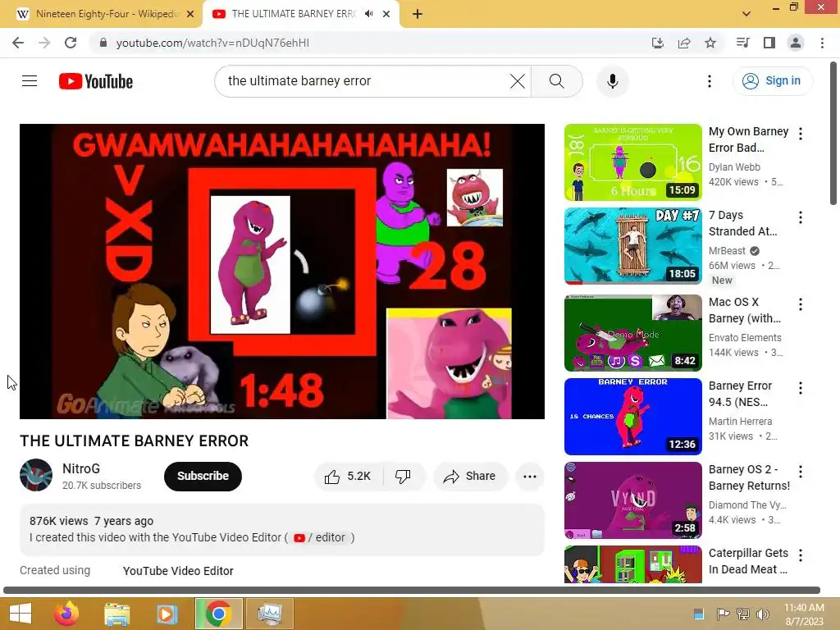Click in the YouTube search input field
The image size is (840, 630).
[x=364, y=81]
